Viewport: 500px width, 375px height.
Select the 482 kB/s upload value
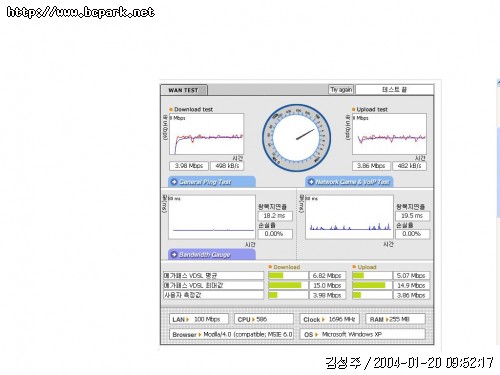pyautogui.click(x=409, y=166)
